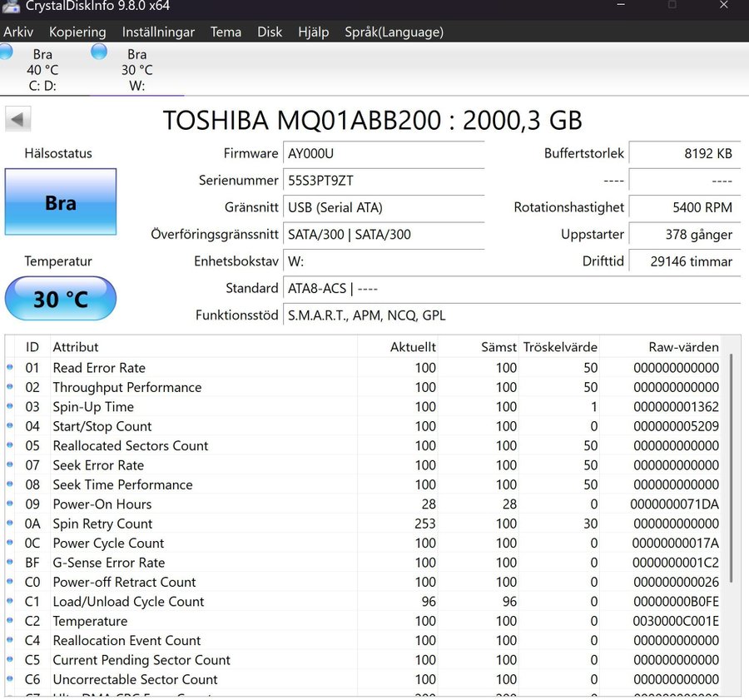Open the Språk(Language) menu
749x700 pixels.
pos(394,32)
